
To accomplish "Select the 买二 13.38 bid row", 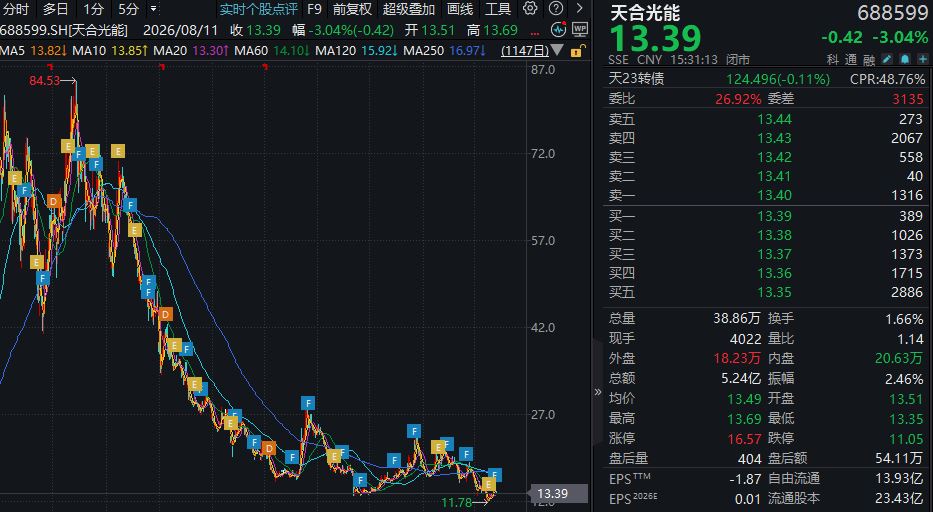I will [x=766, y=235].
